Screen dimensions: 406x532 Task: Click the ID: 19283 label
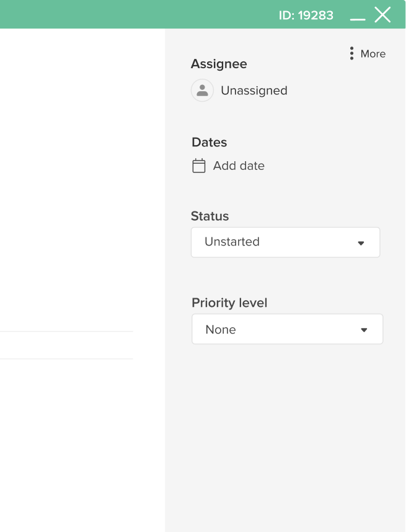point(306,16)
